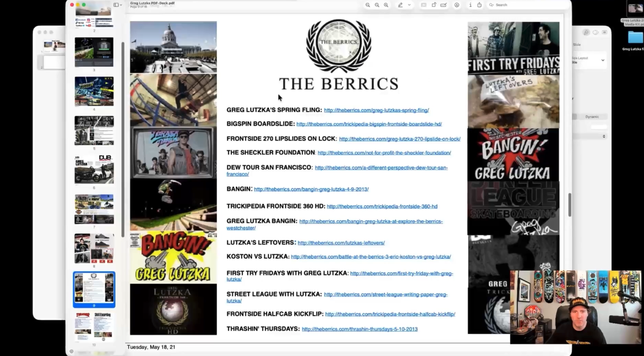
Task: Open the Inspector info icon
Action: (470, 5)
